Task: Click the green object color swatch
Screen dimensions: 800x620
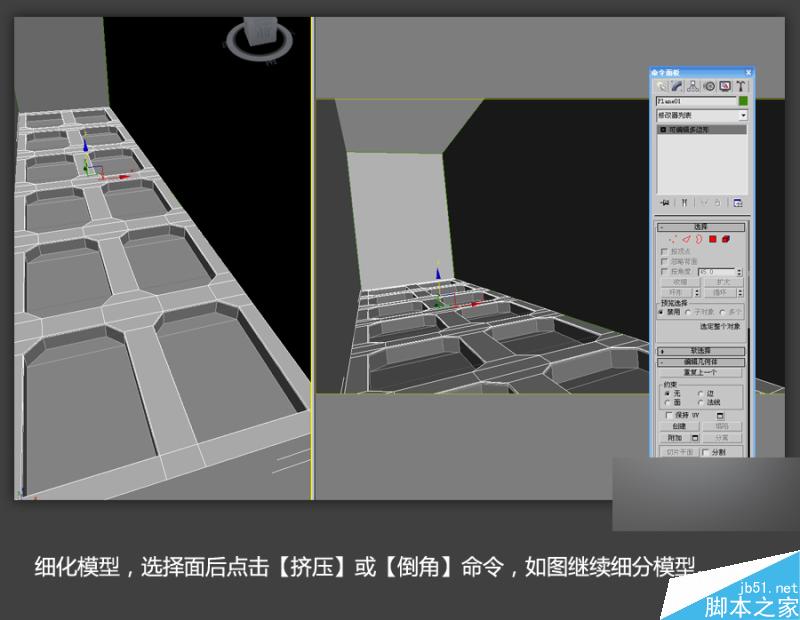Action: tap(743, 101)
